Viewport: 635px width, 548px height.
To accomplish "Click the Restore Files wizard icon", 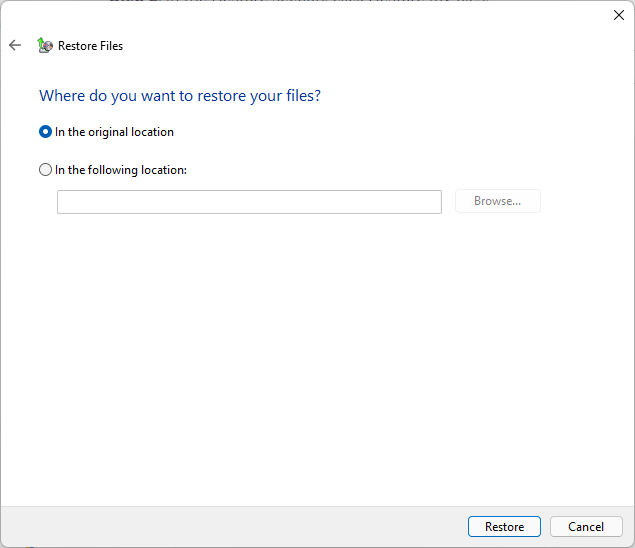I will (44, 45).
